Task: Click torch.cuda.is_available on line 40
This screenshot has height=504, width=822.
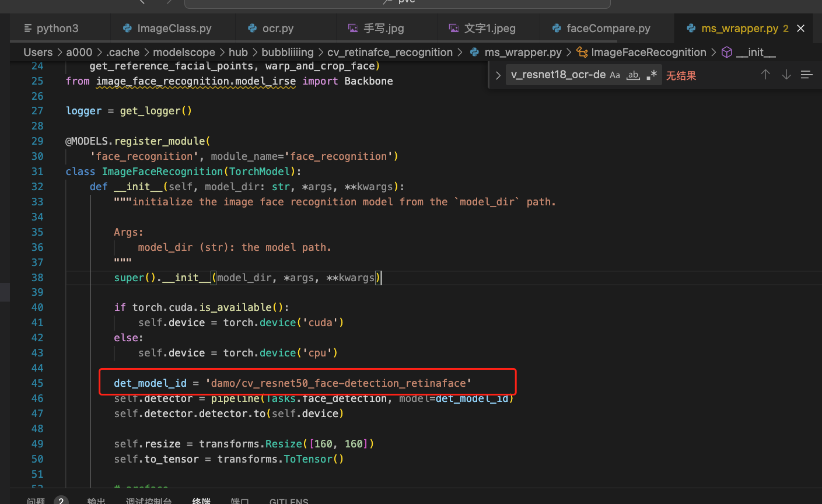Action: (202, 307)
